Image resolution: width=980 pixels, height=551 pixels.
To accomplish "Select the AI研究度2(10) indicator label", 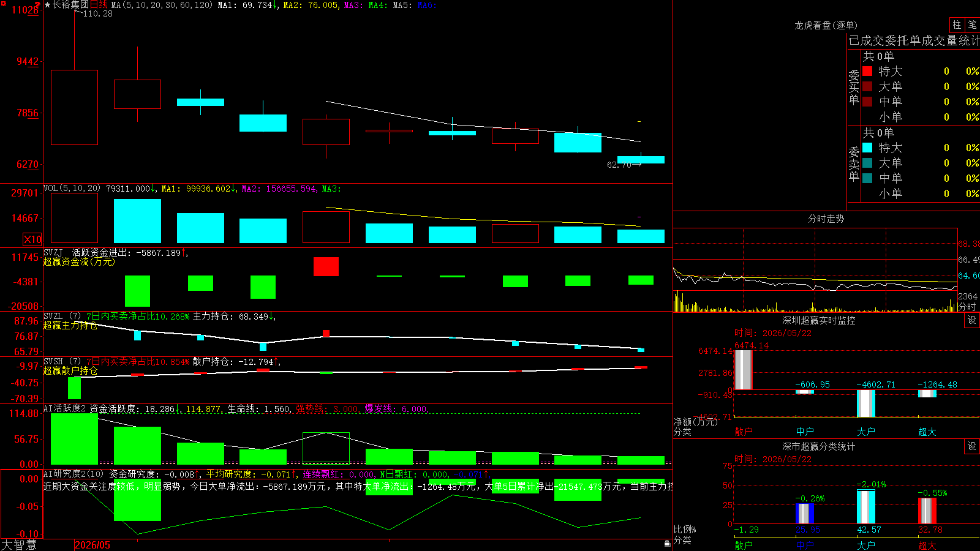I will (73, 474).
